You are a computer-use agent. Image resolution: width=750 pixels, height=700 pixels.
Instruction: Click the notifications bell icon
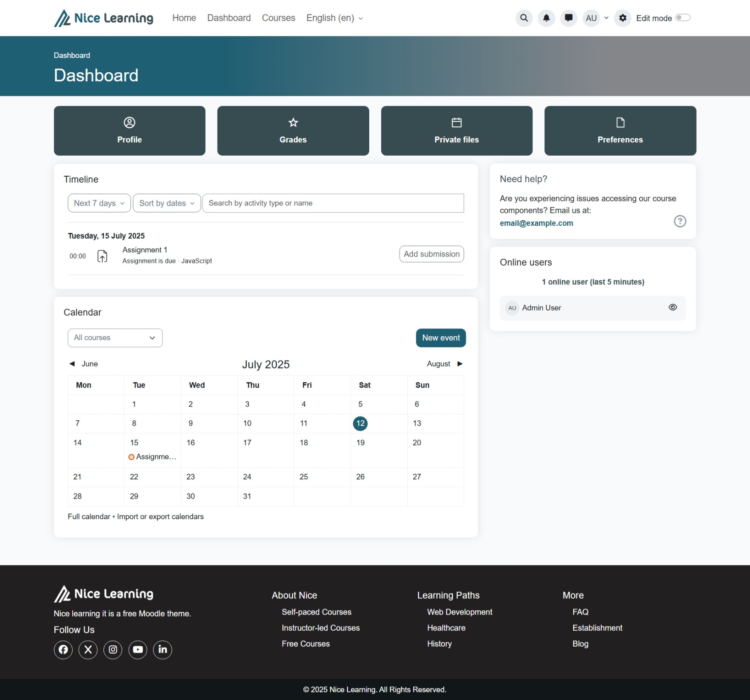pos(546,18)
